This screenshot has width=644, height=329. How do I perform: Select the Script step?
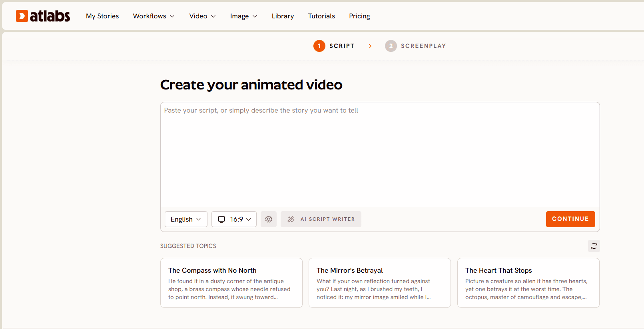point(334,46)
